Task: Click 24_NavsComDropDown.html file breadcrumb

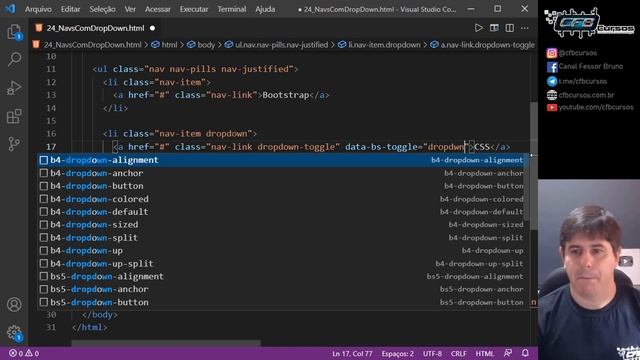Action: [x=87, y=45]
